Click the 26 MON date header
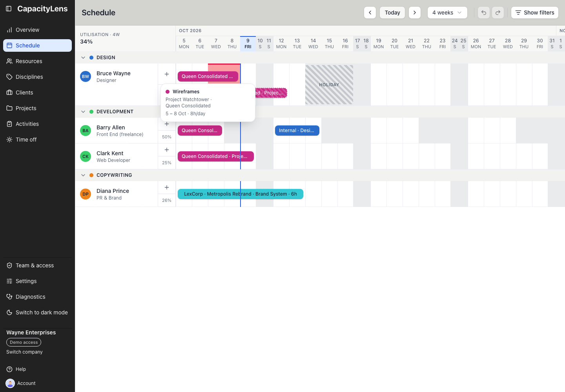 point(476,44)
